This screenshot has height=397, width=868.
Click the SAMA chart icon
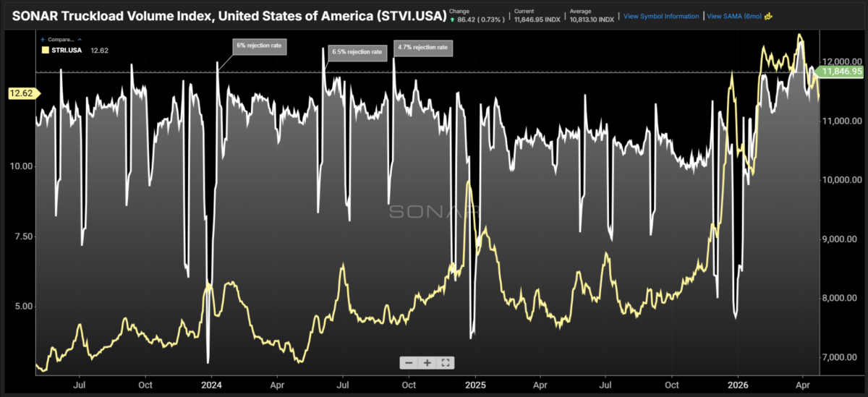(x=767, y=16)
